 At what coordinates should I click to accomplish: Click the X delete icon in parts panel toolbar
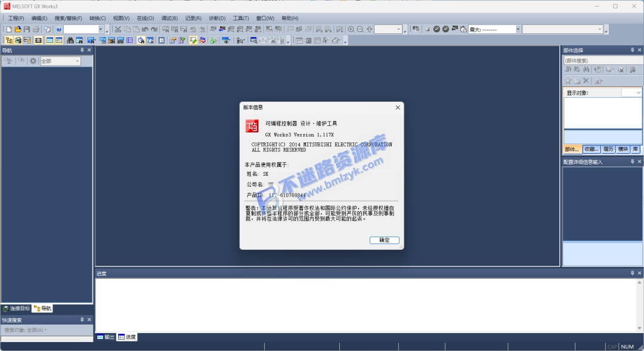(x=586, y=81)
